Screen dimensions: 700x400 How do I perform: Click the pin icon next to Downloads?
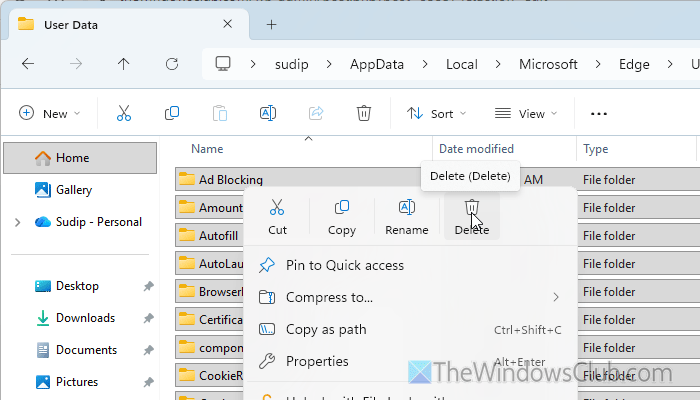[x=148, y=318]
